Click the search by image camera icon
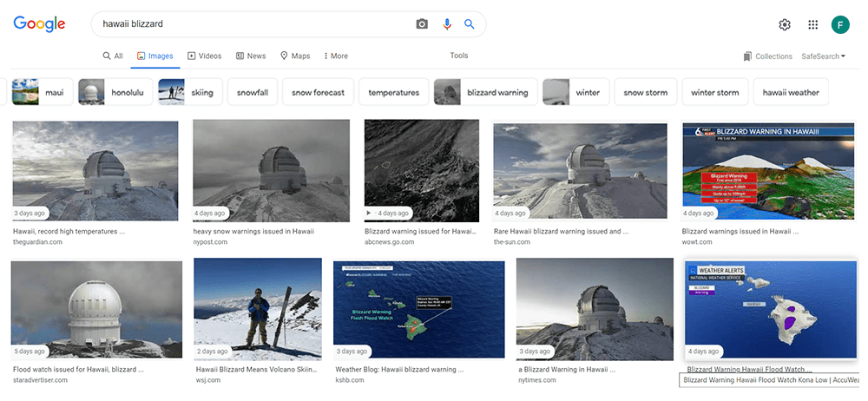 point(422,24)
